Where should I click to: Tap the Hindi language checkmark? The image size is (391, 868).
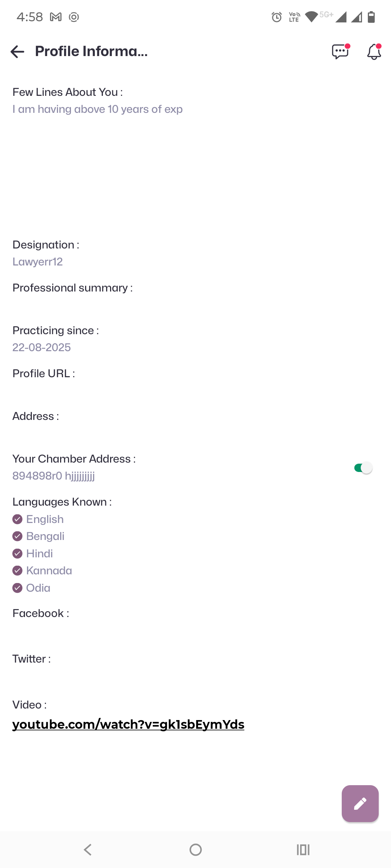pos(17,554)
